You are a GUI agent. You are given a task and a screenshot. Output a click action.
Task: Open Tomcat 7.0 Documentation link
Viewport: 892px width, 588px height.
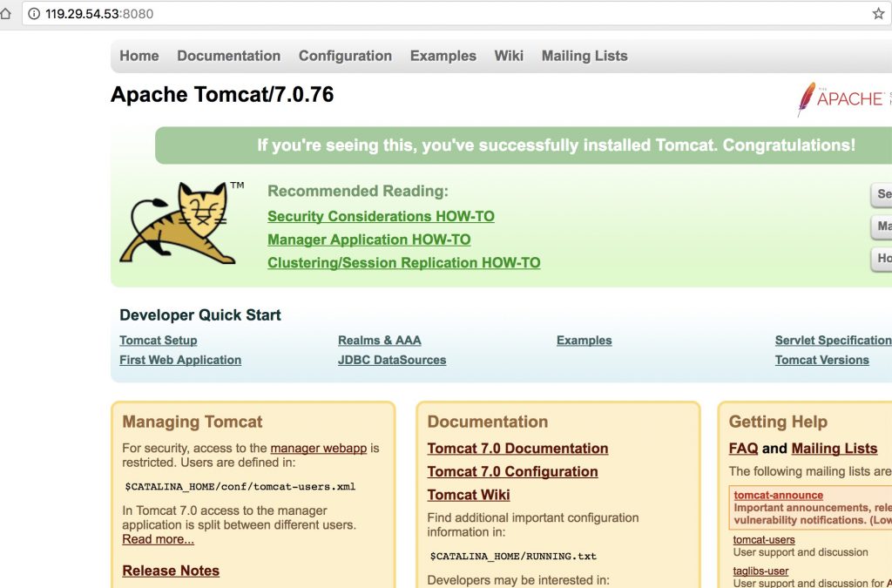(x=517, y=449)
